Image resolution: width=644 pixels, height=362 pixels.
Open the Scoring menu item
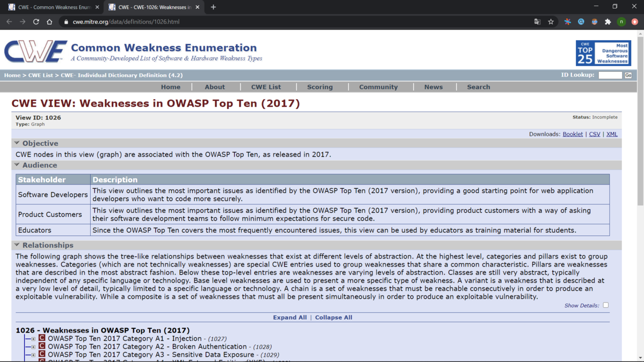[x=320, y=87]
